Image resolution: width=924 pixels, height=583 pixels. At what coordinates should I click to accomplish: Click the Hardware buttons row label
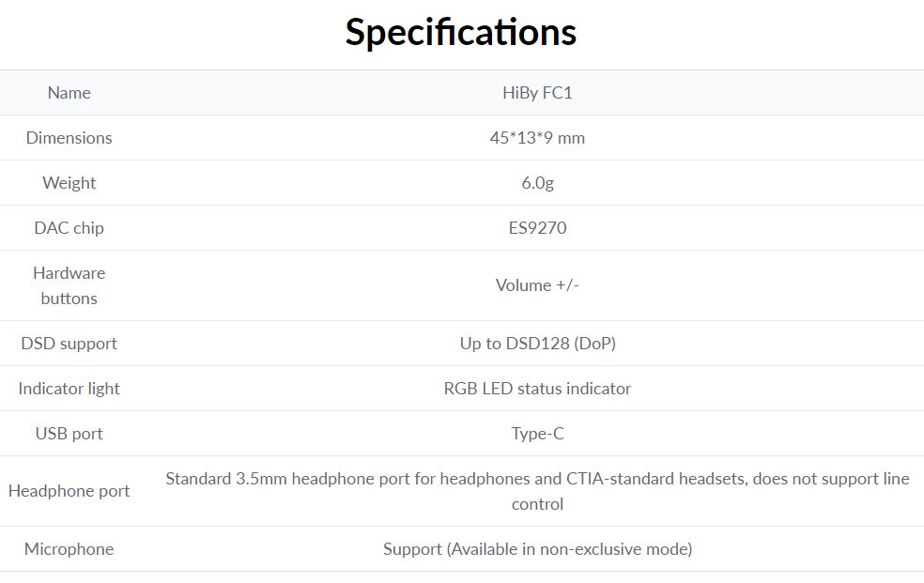[x=69, y=285]
